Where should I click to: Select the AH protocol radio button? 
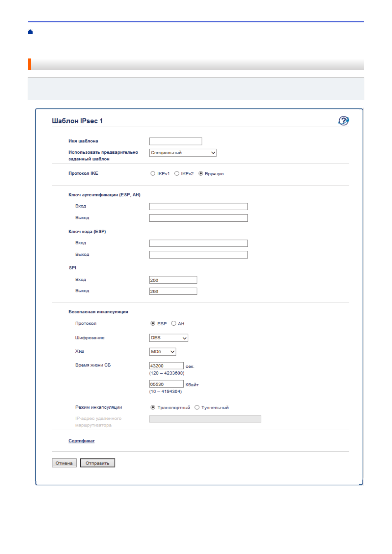174,323
